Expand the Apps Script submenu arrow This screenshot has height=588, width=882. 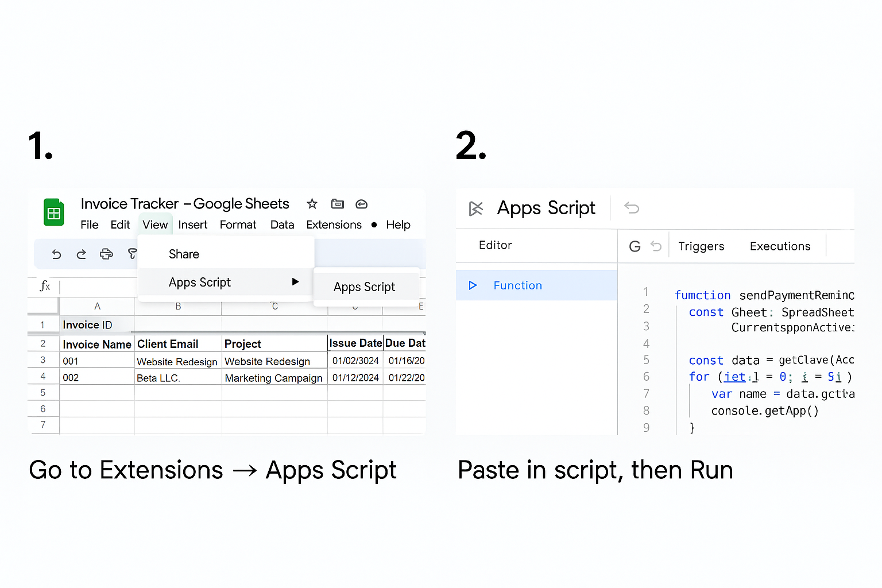[295, 282]
